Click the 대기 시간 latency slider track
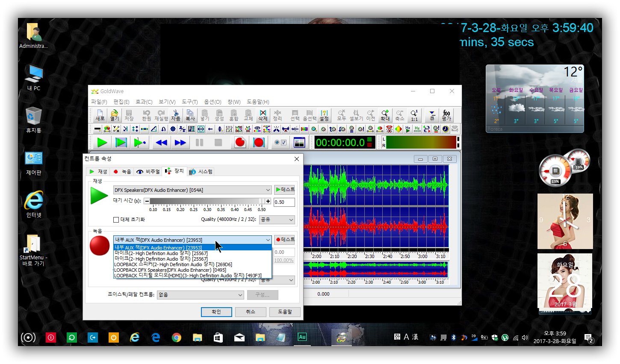This screenshot has width=620, height=364. [207, 201]
